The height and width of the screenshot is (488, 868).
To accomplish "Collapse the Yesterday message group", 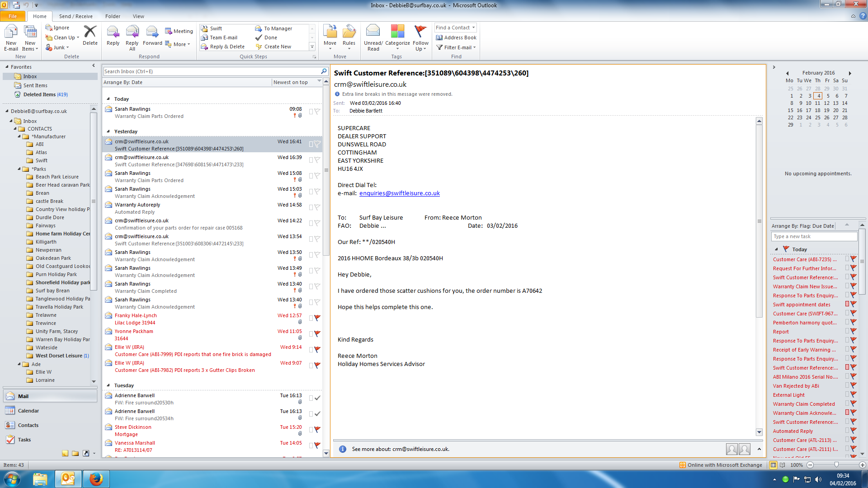I will pos(108,131).
